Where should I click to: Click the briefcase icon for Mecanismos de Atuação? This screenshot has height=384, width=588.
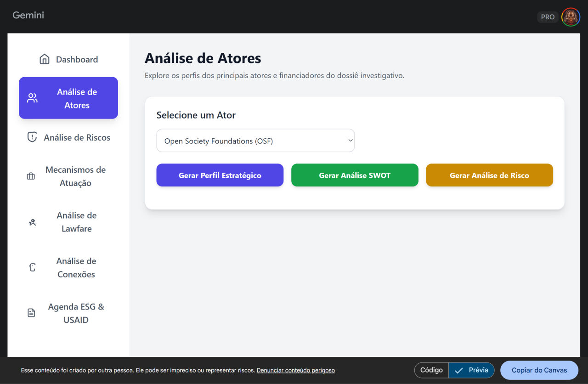(x=31, y=176)
